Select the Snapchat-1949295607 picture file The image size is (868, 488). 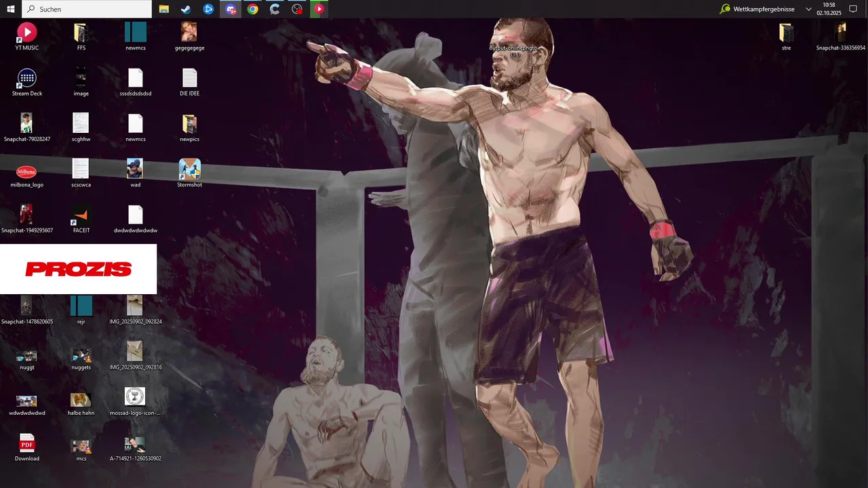[x=26, y=219]
